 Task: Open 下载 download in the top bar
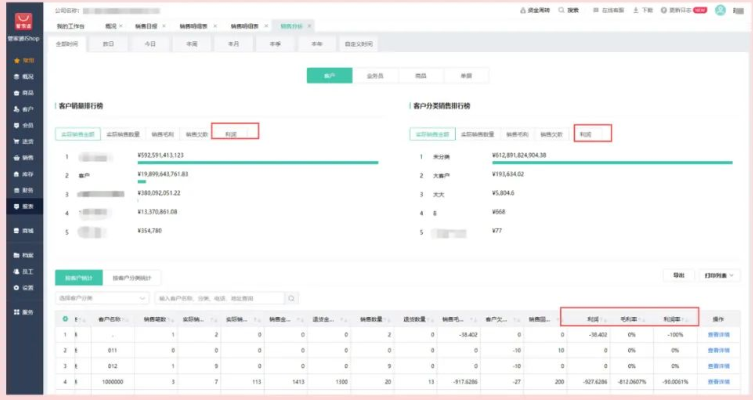click(644, 9)
